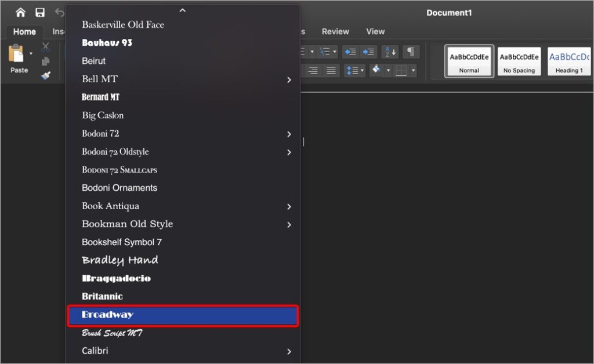This screenshot has width=594, height=364.
Task: Apply the Heading 1 style
Action: tap(568, 61)
